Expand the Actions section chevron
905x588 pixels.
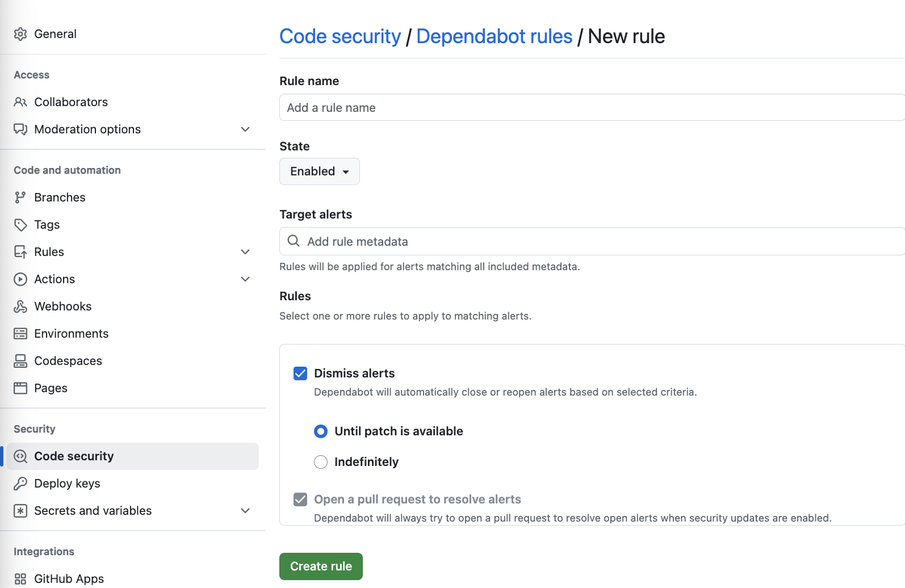click(245, 279)
